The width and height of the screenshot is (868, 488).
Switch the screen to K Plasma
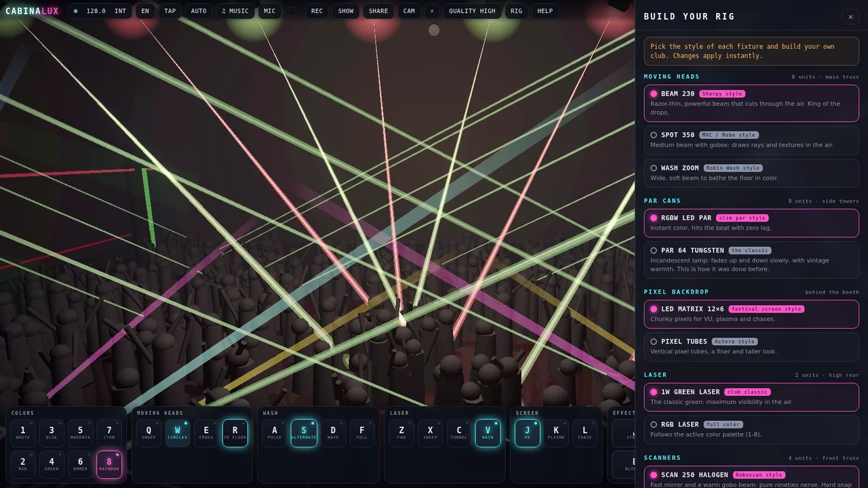click(x=556, y=433)
